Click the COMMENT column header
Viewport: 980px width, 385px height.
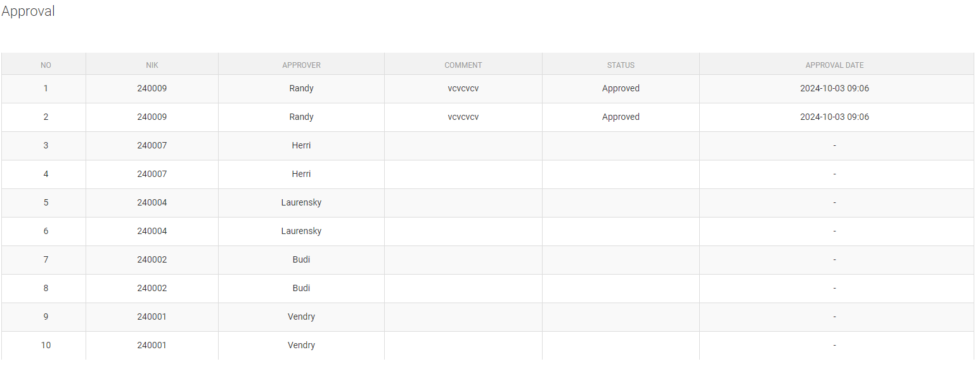(x=463, y=65)
